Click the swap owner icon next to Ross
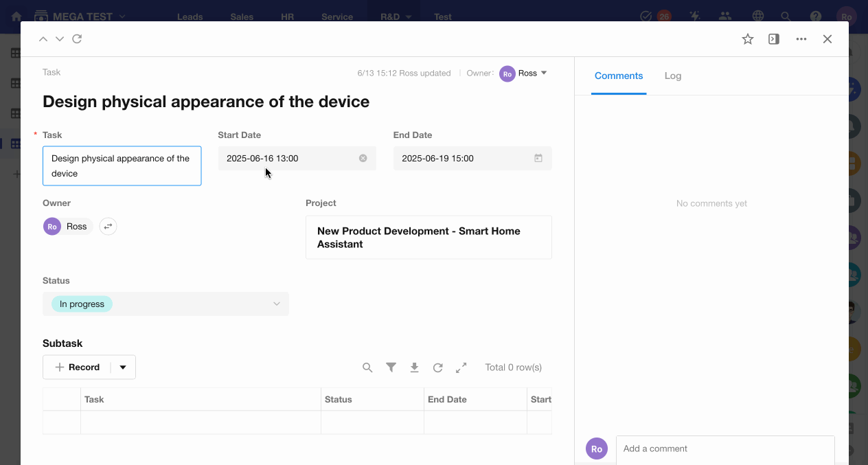Image resolution: width=868 pixels, height=465 pixels. tap(108, 227)
